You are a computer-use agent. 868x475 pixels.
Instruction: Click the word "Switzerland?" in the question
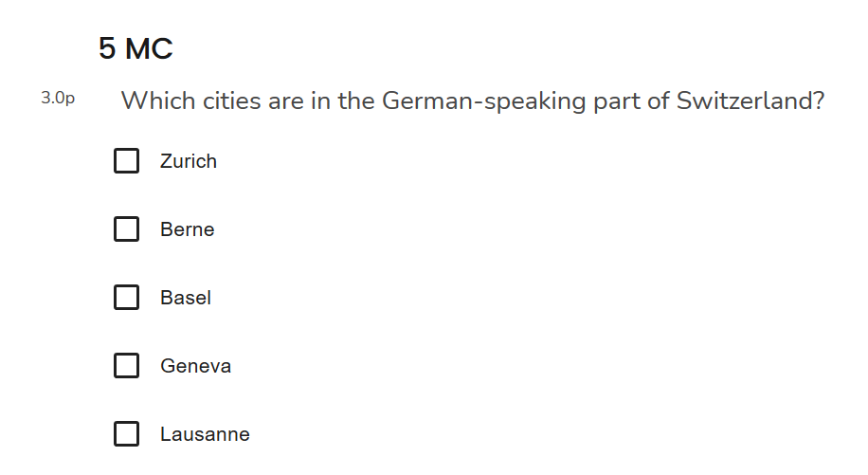click(750, 100)
